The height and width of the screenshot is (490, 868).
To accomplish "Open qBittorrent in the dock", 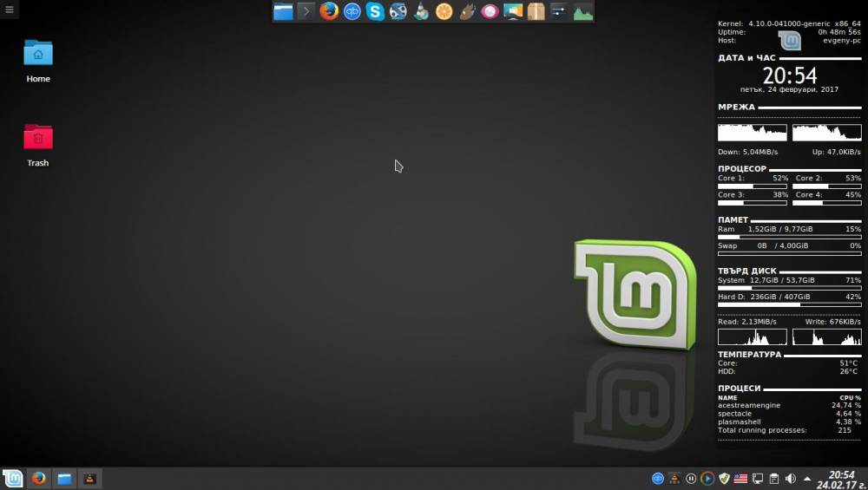I will 352,11.
